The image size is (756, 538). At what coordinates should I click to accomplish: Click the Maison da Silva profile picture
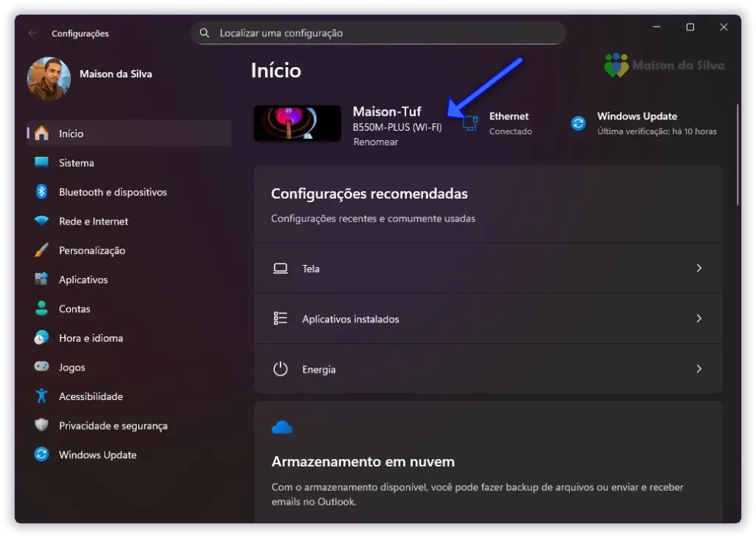pos(49,78)
